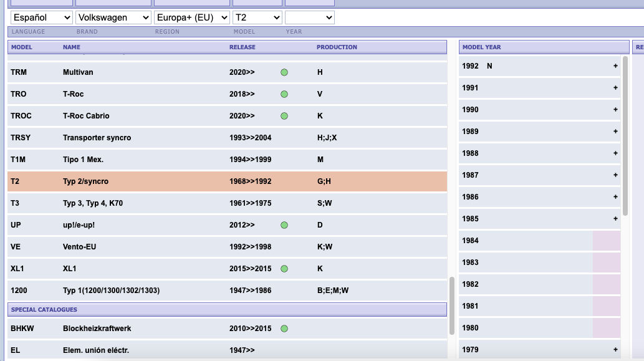Select the up!/e-up! model name
Screen dimensions: 644x361
click(79, 225)
